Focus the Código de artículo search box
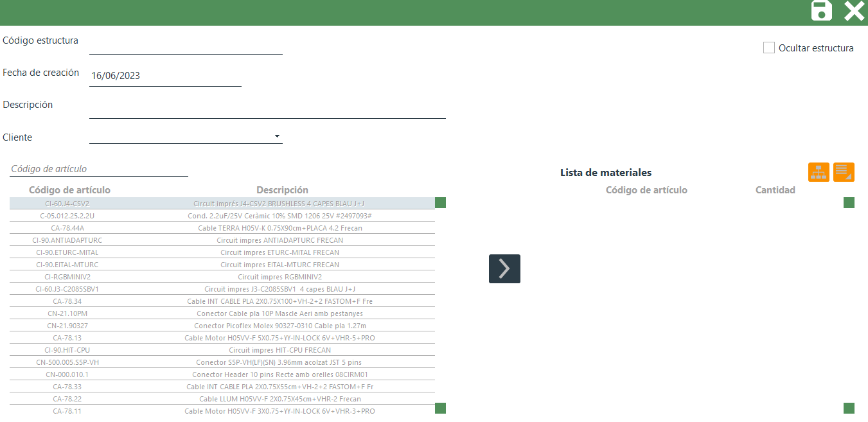868x422 pixels. coord(99,169)
